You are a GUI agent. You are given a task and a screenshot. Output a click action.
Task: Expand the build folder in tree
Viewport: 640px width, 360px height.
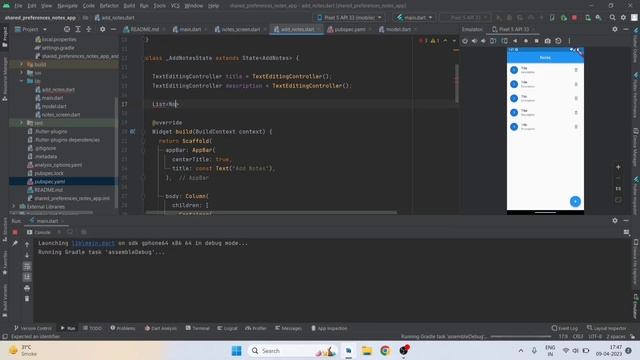click(x=21, y=64)
